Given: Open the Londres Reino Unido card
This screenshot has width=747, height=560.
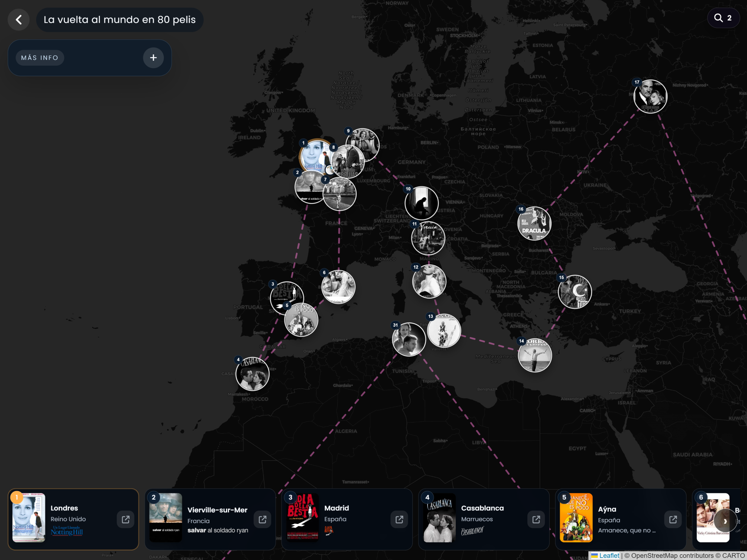Looking at the screenshot, I should click(73, 519).
